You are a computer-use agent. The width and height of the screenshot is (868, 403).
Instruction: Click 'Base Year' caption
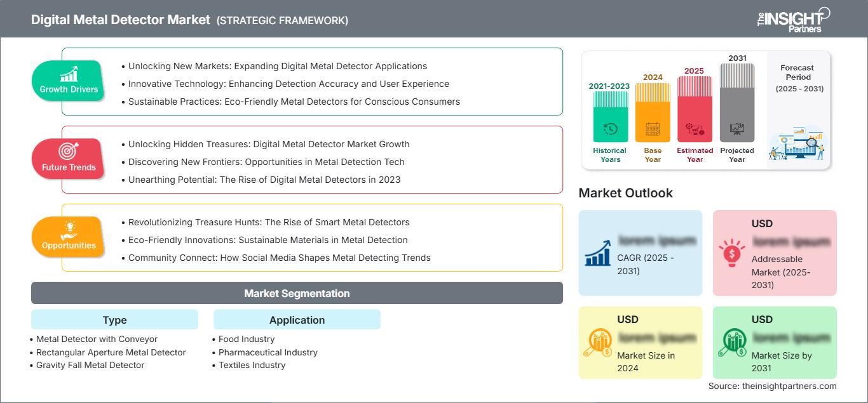coord(653,155)
